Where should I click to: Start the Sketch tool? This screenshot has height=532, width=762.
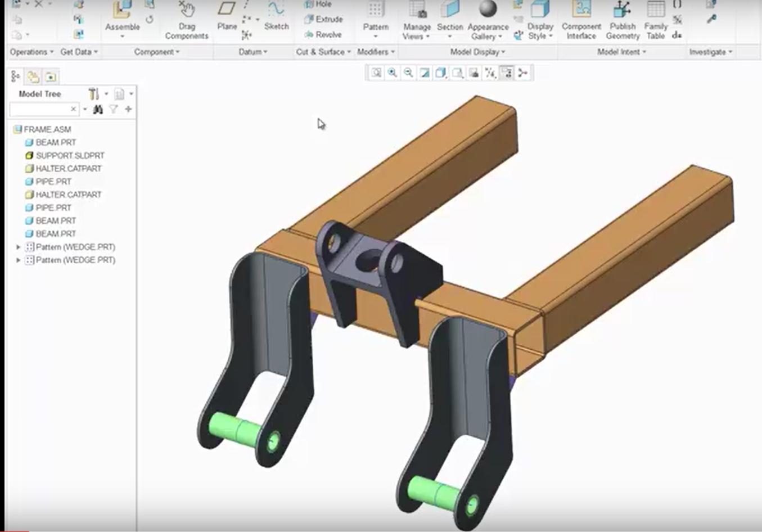(x=276, y=16)
